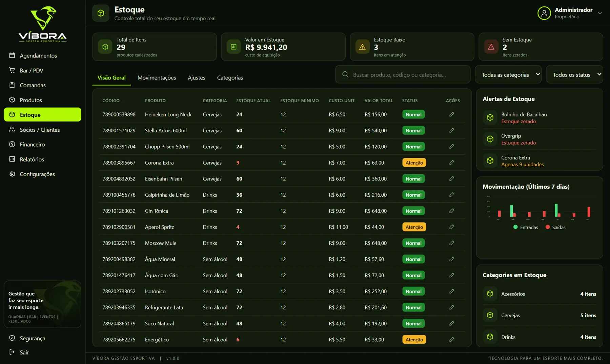Click the edit pencil for Água Mineral
Viewport: 610px width, 364px height.
(451, 259)
